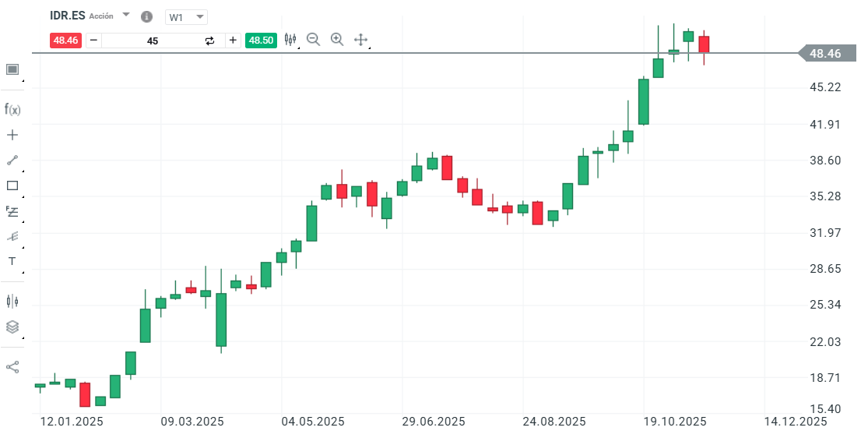Select the trend line drawing tool
The height and width of the screenshot is (438, 868).
(x=12, y=160)
